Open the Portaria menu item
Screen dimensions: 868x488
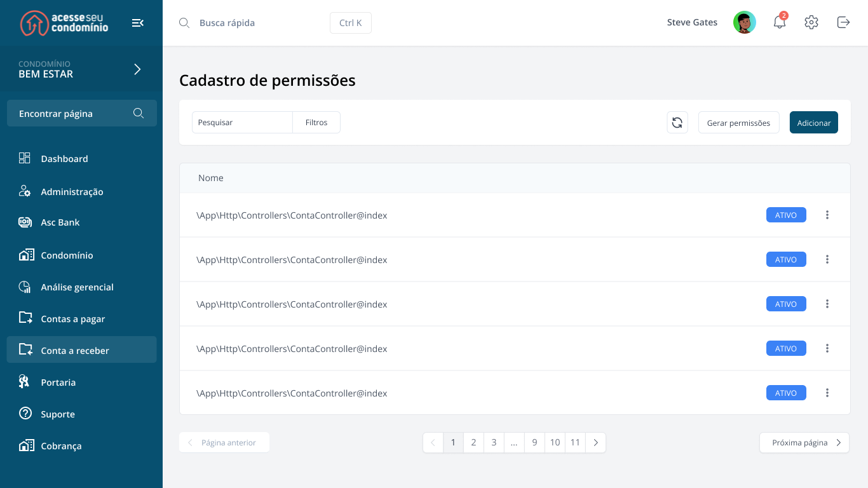pyautogui.click(x=81, y=382)
